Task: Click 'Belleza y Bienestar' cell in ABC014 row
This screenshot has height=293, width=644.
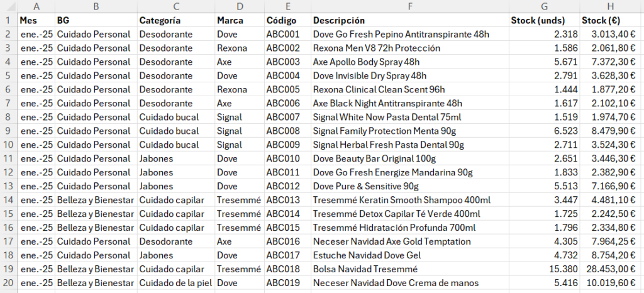Action: click(x=96, y=214)
